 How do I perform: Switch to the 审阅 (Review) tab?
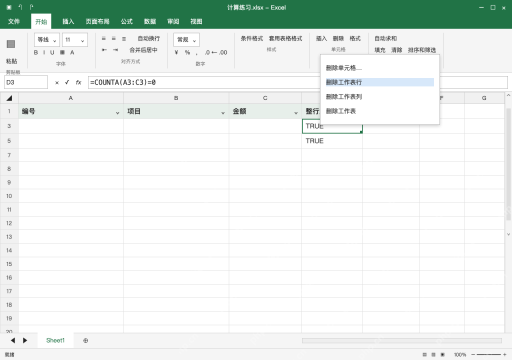pyautogui.click(x=173, y=21)
